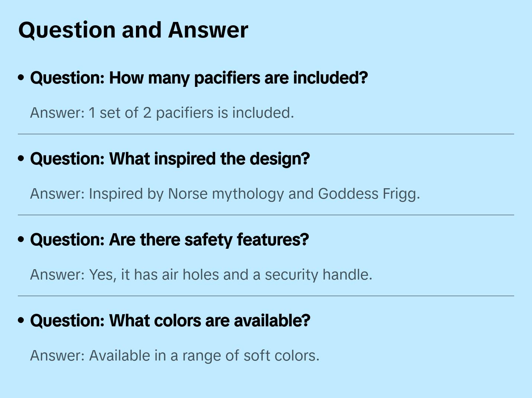
Task: Click the divider below the pacifiers answer
Action: click(x=266, y=134)
